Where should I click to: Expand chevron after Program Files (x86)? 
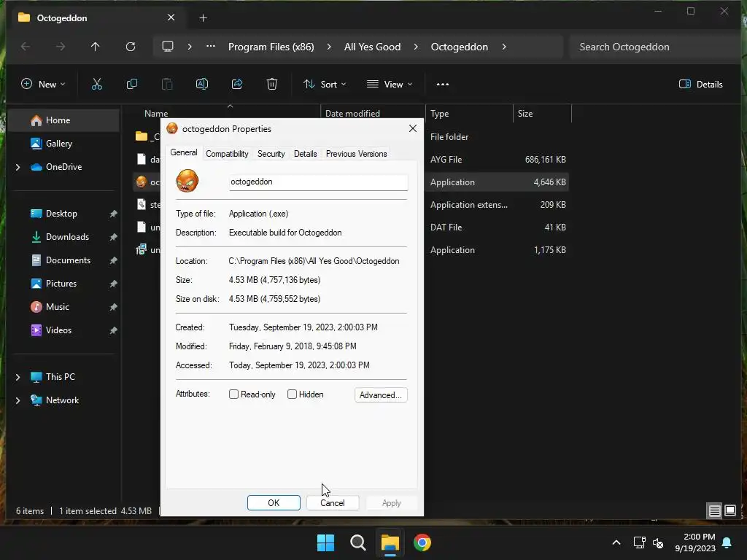[x=329, y=47]
